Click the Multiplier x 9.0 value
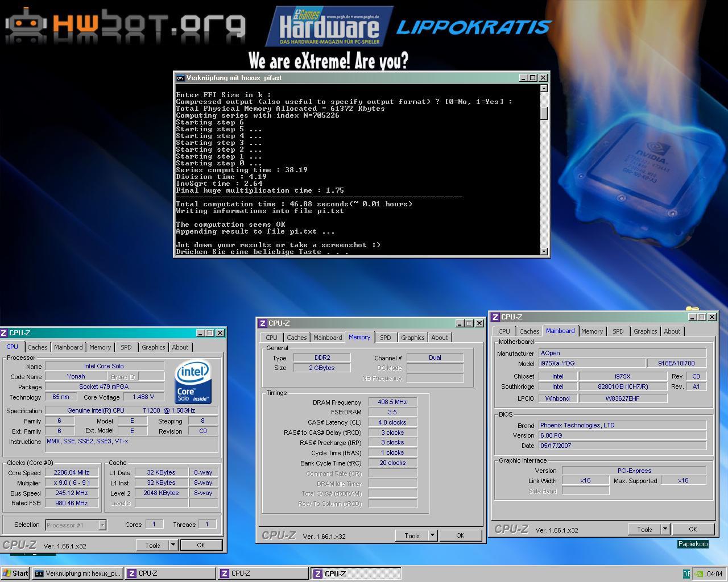 (72, 483)
